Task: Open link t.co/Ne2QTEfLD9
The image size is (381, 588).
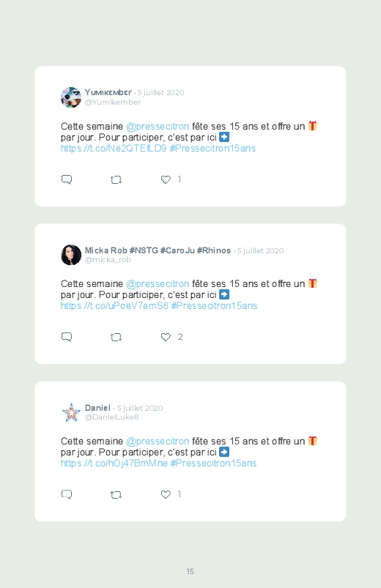Action: [114, 149]
